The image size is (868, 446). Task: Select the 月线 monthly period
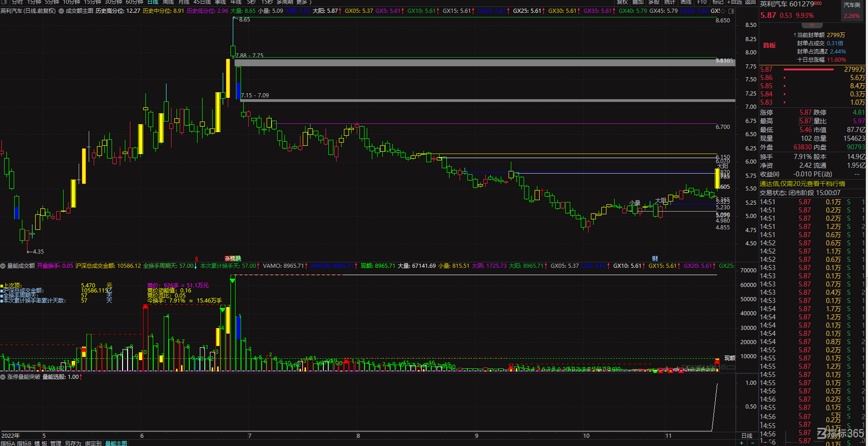(x=184, y=2)
